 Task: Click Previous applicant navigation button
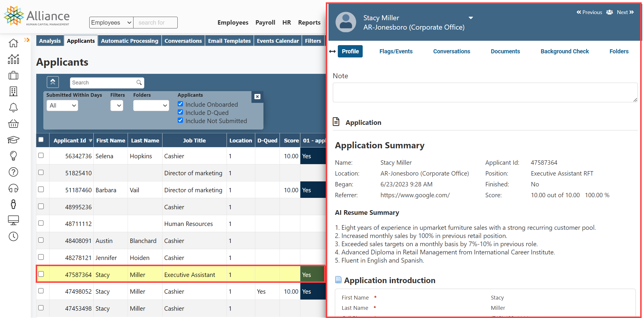click(589, 12)
